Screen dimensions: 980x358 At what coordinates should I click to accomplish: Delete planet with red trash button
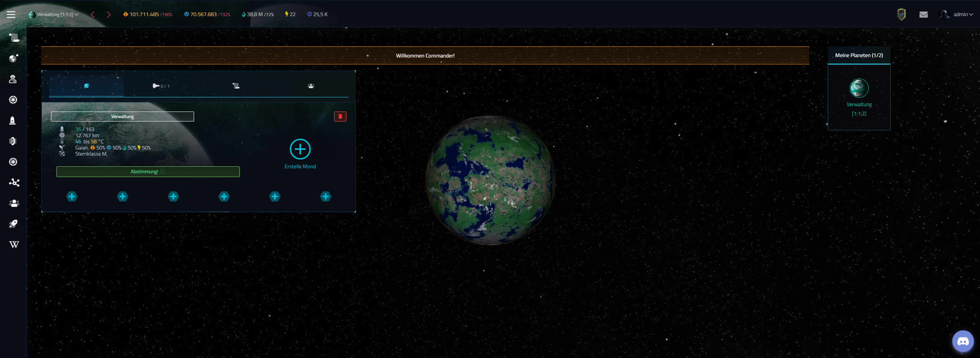tap(340, 117)
